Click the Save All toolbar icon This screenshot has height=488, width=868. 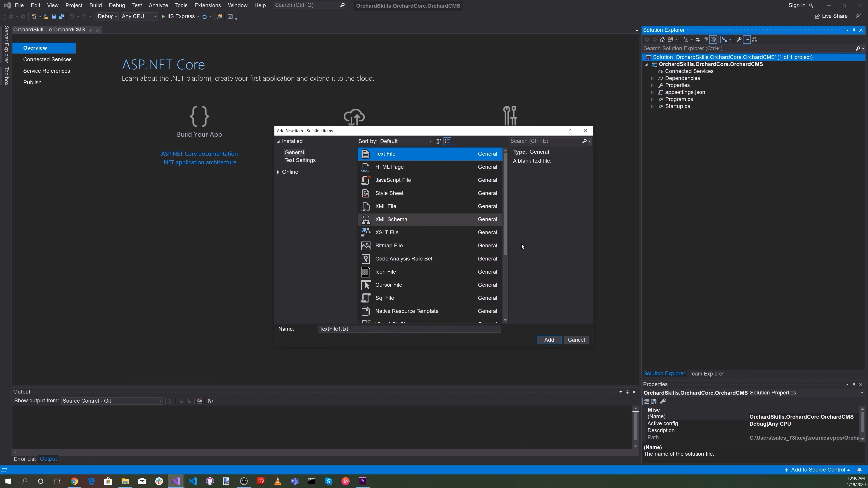tap(61, 16)
